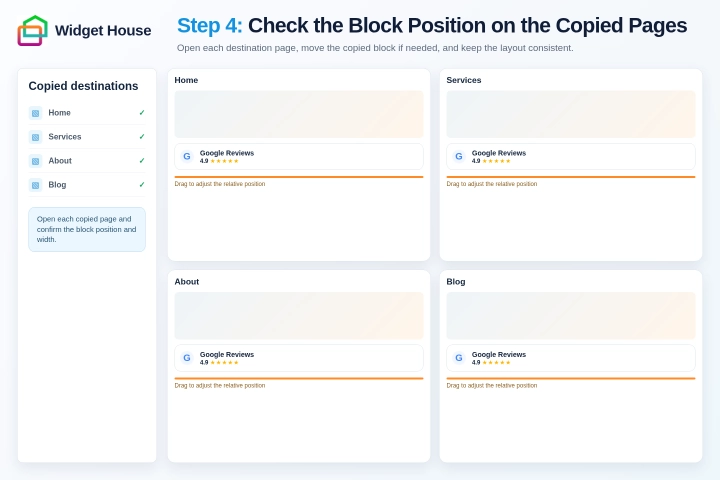
Task: Click the green checkmark next to Services
Action: click(142, 136)
